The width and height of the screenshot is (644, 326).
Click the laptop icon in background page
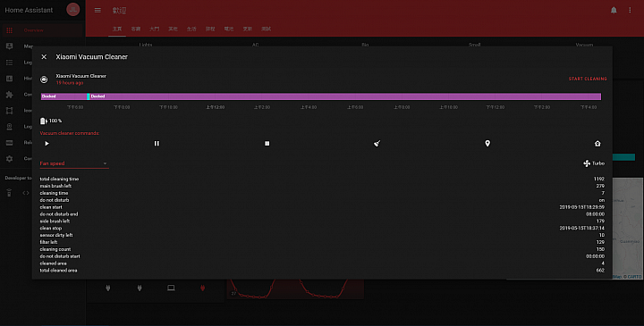click(171, 288)
